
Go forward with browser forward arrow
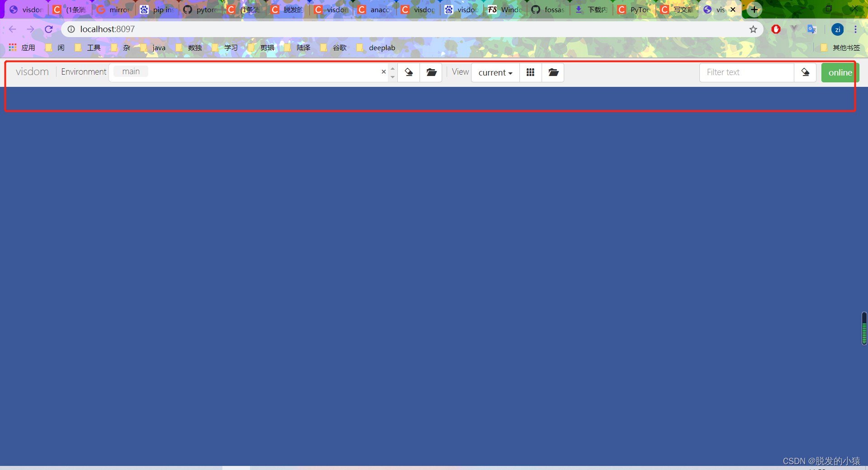tap(30, 29)
